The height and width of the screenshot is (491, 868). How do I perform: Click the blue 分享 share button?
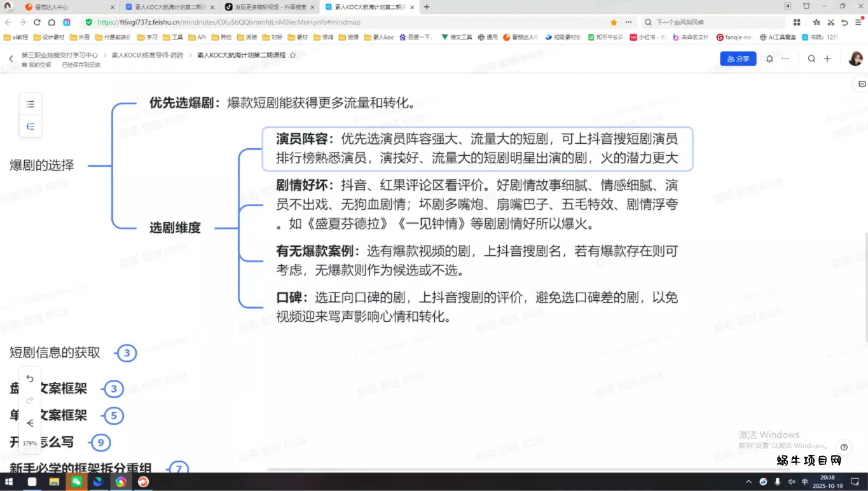[738, 59]
